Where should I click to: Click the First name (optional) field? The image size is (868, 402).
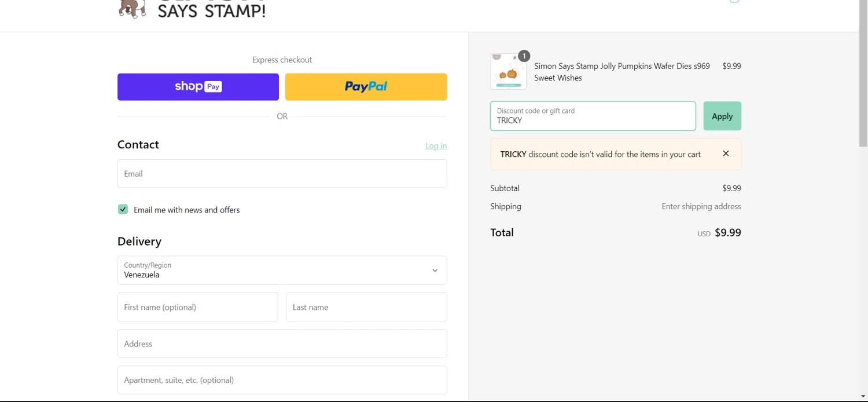(198, 307)
